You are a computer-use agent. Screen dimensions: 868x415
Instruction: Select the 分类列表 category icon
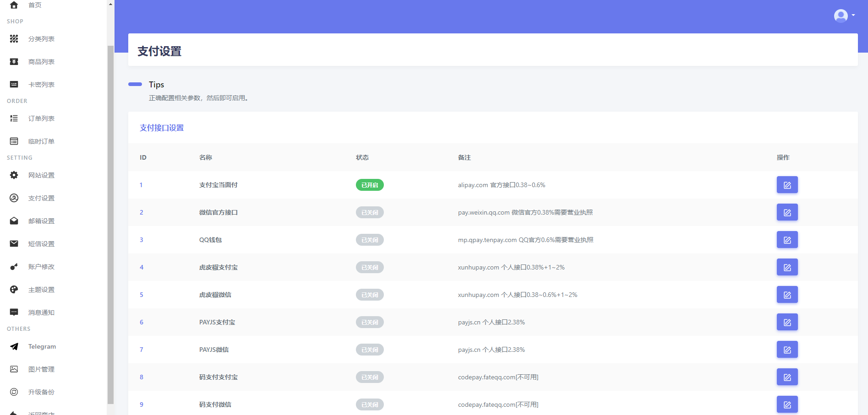14,39
